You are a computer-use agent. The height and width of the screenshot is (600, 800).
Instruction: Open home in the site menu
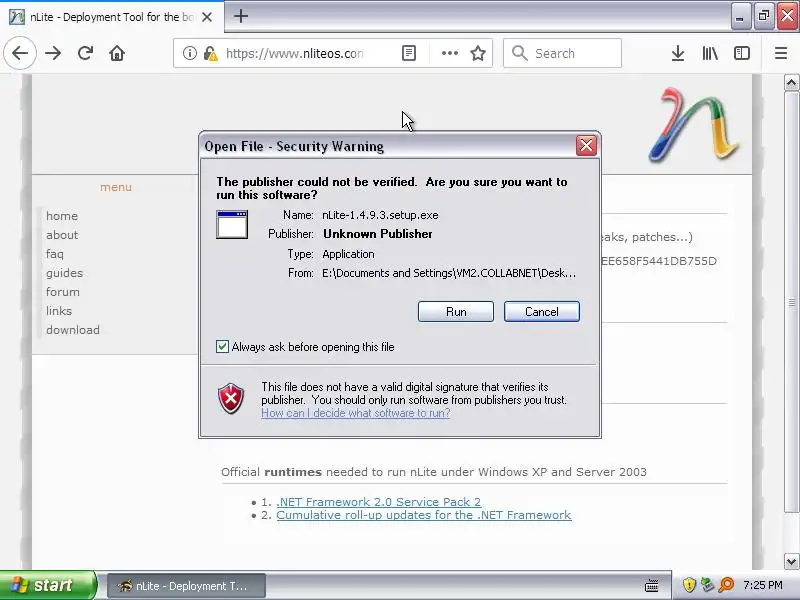[62, 216]
